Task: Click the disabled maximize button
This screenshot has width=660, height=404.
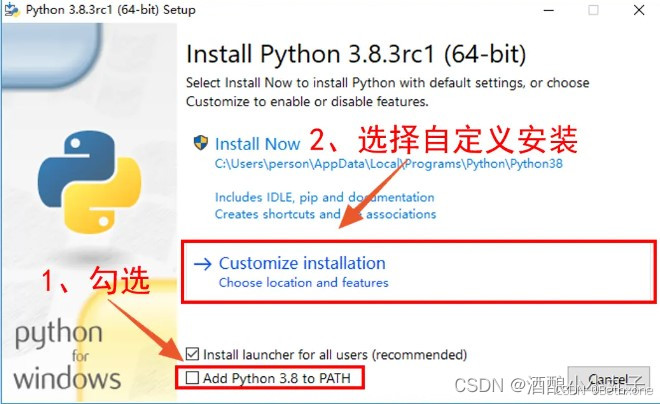Action: click(x=593, y=10)
